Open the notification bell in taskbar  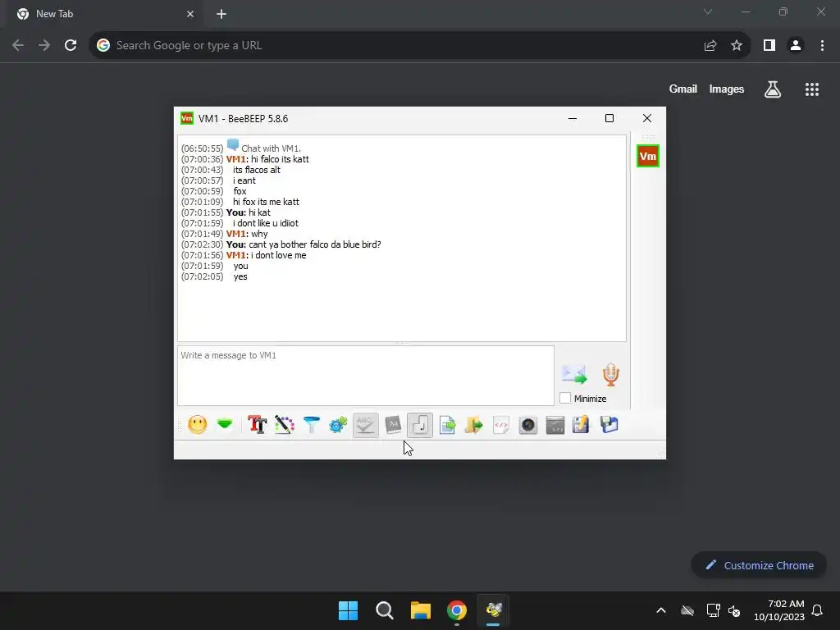pyautogui.click(x=817, y=610)
